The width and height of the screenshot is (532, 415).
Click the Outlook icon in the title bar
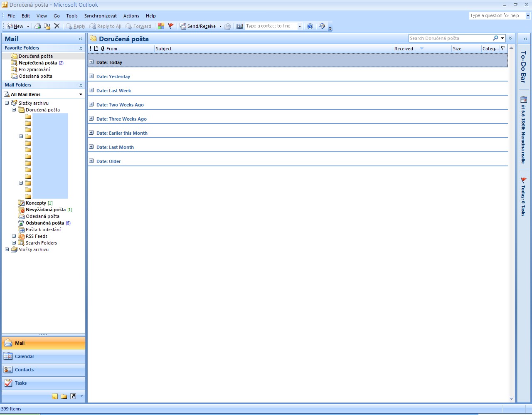tap(5, 5)
